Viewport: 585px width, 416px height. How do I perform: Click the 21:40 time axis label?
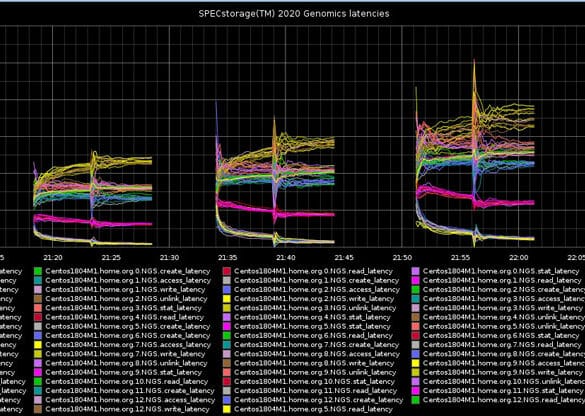pos(286,258)
